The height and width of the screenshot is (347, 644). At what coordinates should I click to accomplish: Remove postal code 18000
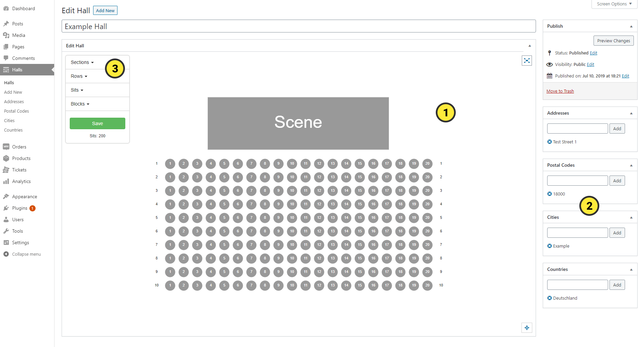click(550, 194)
